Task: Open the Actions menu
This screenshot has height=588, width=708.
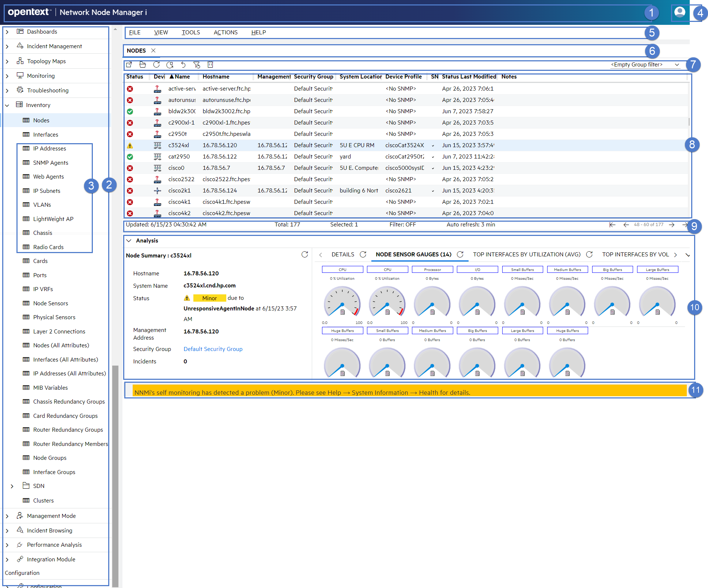Action: [x=226, y=32]
